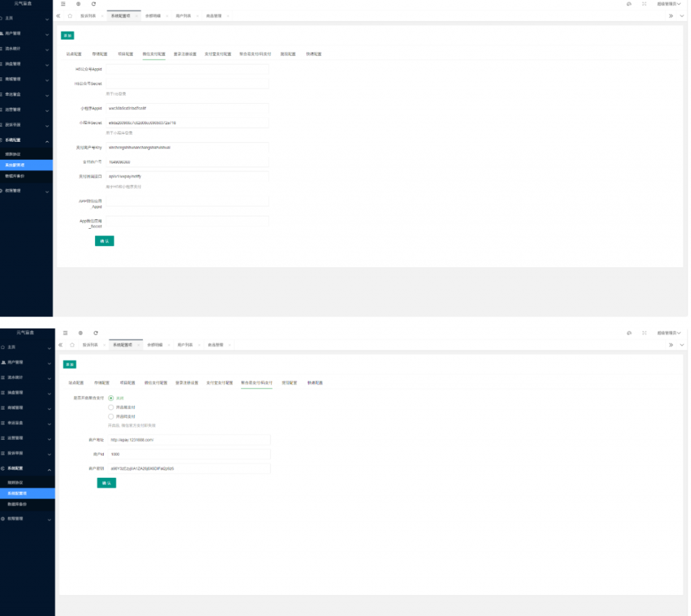Click the globe icon in the lower panel's header

[80, 333]
